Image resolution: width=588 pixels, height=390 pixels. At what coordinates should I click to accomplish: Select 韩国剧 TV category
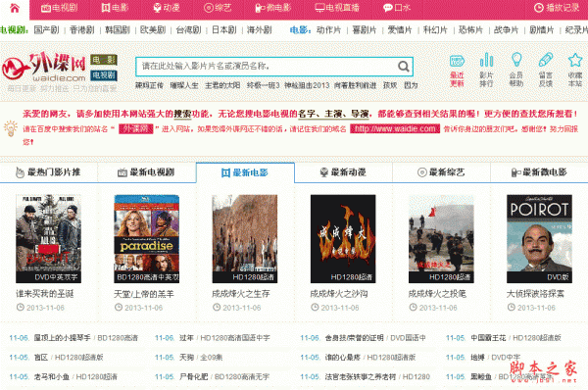(x=118, y=30)
